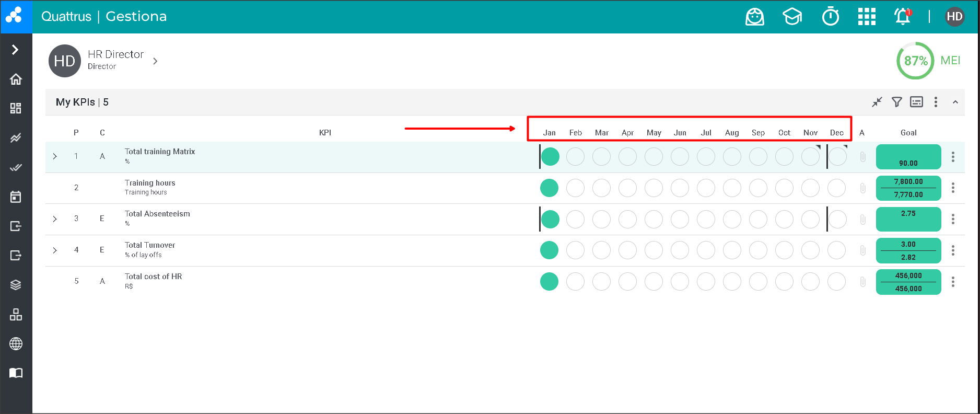
Task: Expand the Total training Matrix row
Action: point(55,156)
